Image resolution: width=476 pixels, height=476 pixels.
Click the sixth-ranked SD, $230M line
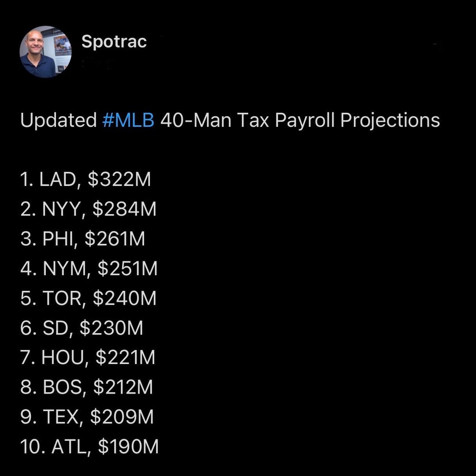pos(82,328)
